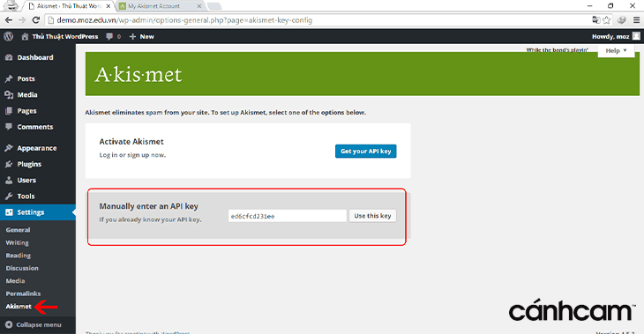Click the user avatar next to Howdy, moz
644x334 pixels.
click(x=636, y=36)
